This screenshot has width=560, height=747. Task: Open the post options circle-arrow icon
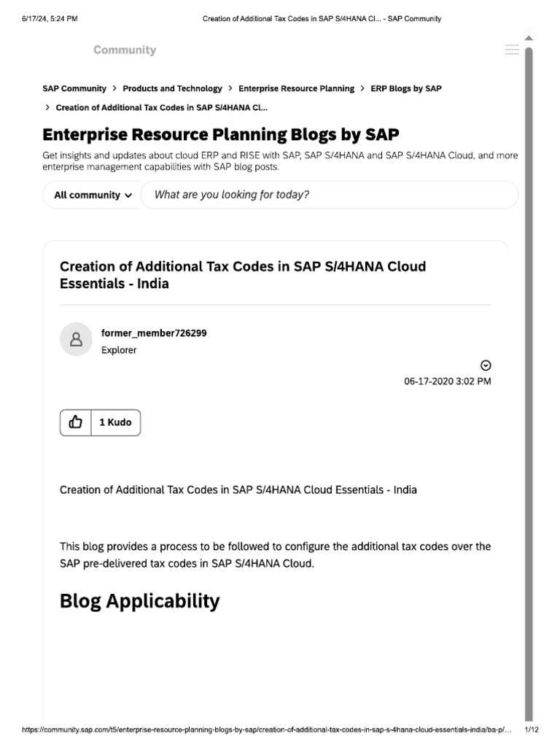coord(486,365)
